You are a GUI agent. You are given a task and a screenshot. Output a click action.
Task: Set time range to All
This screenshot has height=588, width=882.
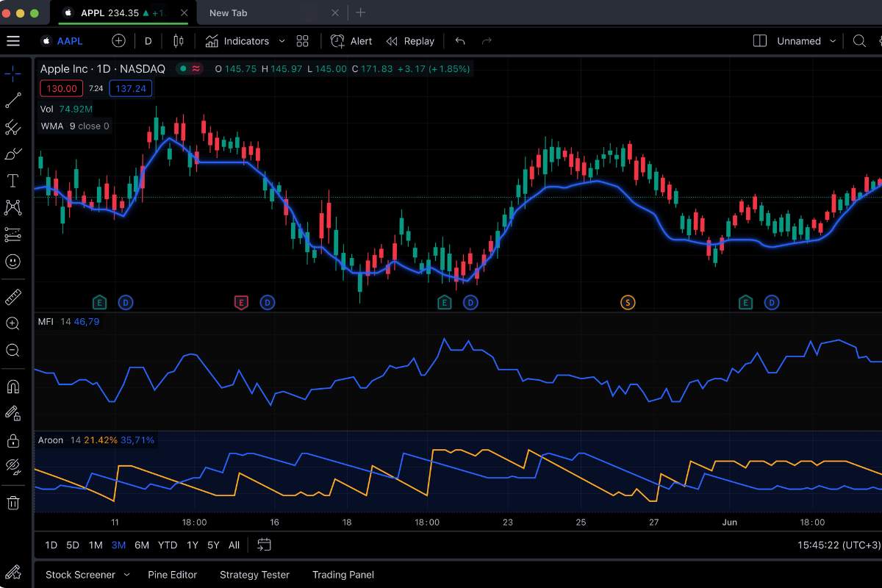click(234, 545)
